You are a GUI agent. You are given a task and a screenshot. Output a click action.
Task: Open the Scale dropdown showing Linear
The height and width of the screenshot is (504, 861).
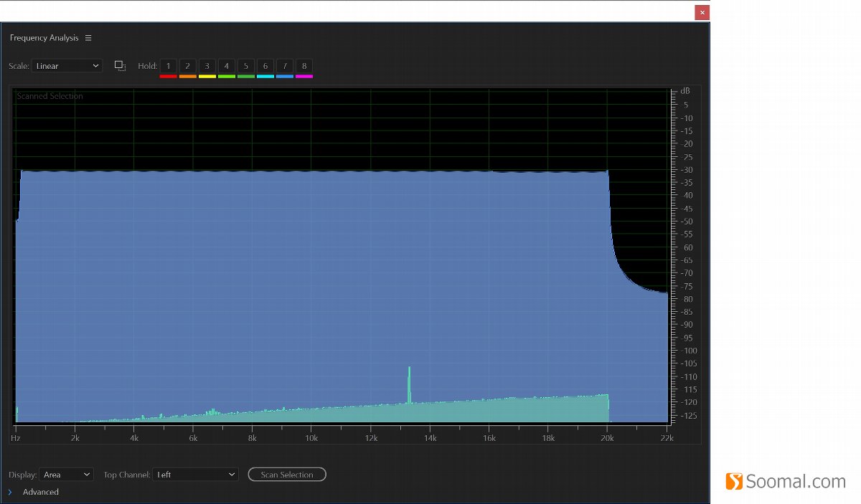click(67, 65)
